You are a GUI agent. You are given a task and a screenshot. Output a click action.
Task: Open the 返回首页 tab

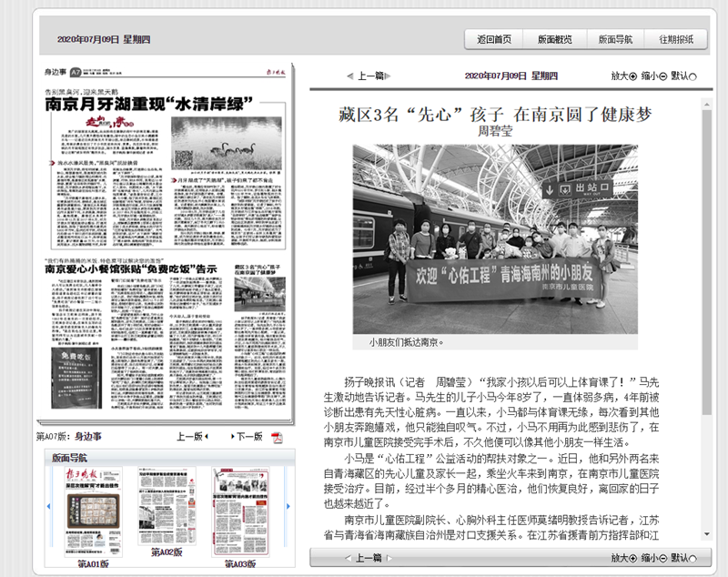click(x=493, y=39)
